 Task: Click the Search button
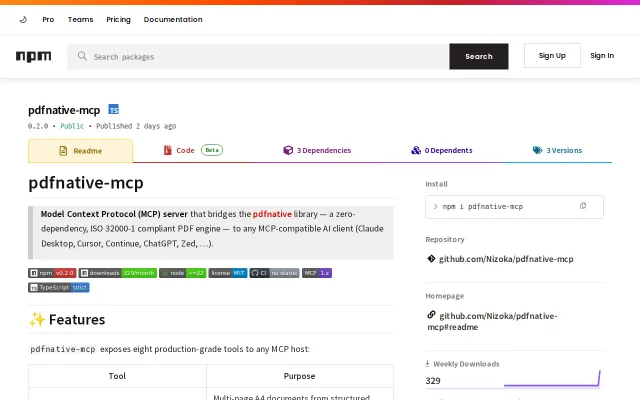479,56
